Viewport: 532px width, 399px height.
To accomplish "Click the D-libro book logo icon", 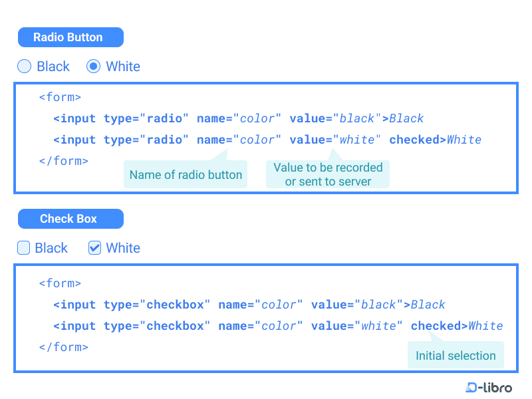I will [470, 388].
